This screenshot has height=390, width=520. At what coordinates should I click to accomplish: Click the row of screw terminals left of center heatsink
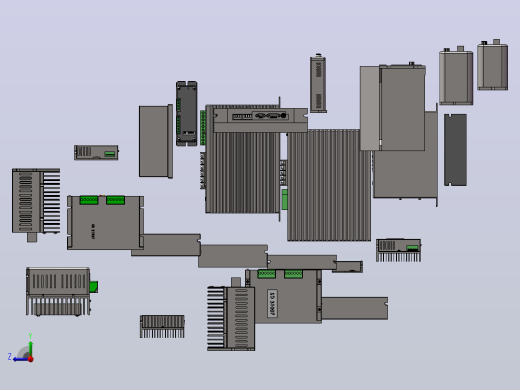(x=202, y=171)
